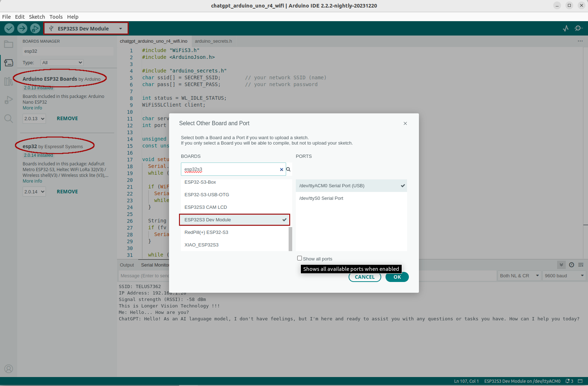This screenshot has height=386, width=588.
Task: Select the RedPill(+) ESP32-S3 board
Action: click(x=235, y=232)
